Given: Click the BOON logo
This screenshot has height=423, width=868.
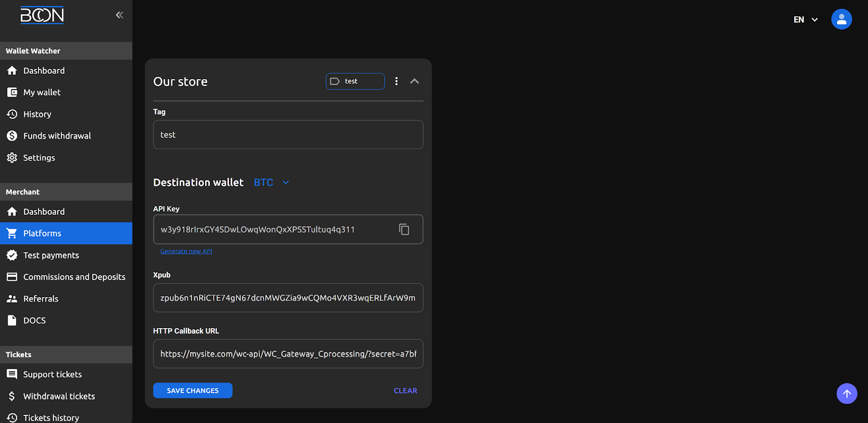Looking at the screenshot, I should pyautogui.click(x=42, y=15).
